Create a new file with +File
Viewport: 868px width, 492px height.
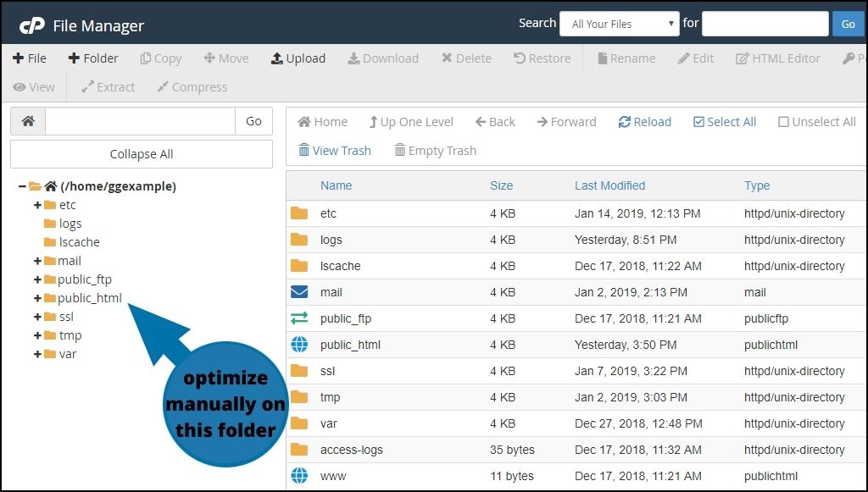pos(30,58)
